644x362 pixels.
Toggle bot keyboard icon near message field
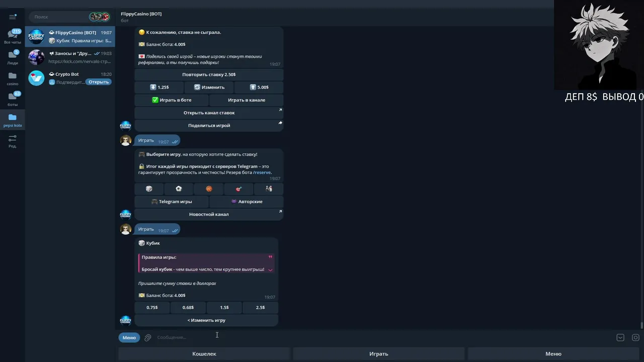pos(620,338)
